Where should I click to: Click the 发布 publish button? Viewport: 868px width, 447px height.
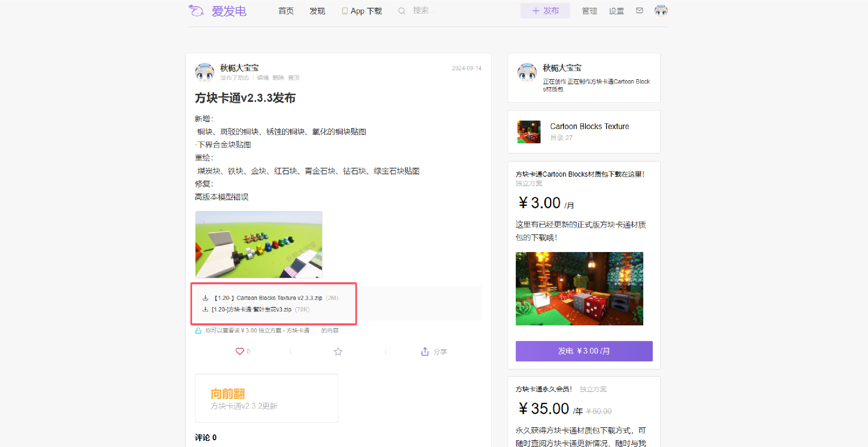[x=545, y=11]
